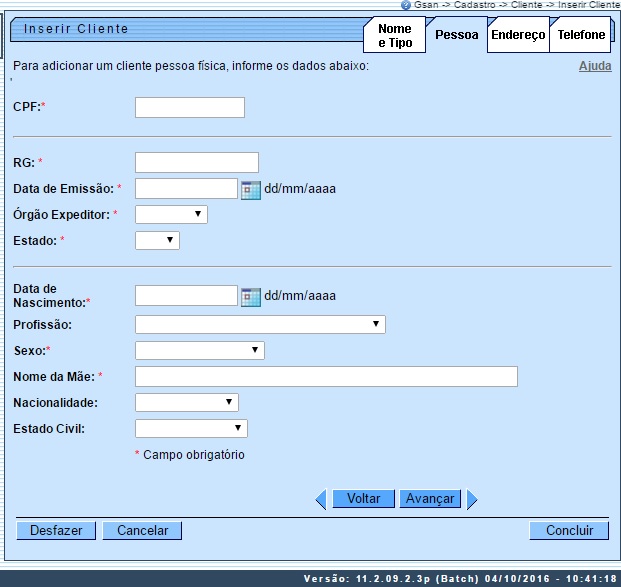This screenshot has height=587, width=621.
Task: Click the right arrow beside Avançar
Action: pyautogui.click(x=472, y=499)
